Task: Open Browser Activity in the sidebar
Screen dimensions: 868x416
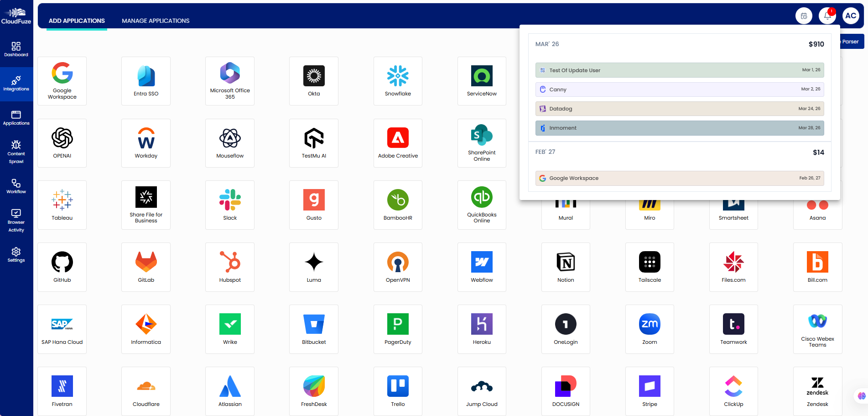Action: pyautogui.click(x=16, y=221)
